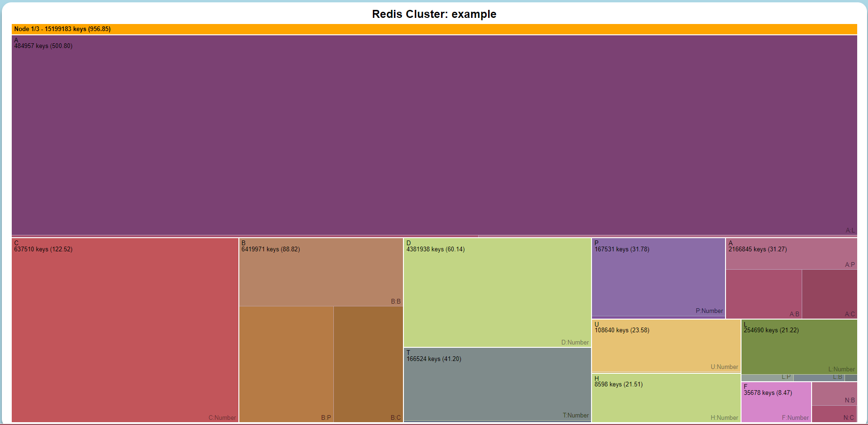Click the B:P brown cell

coord(286,364)
